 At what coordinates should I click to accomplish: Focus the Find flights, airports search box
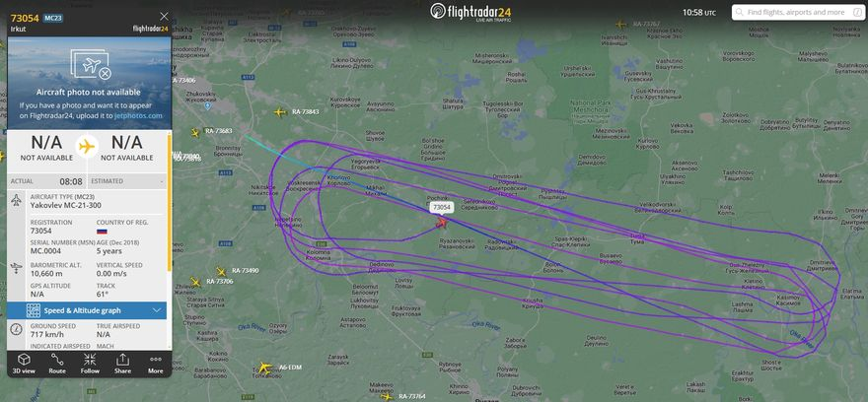click(792, 12)
